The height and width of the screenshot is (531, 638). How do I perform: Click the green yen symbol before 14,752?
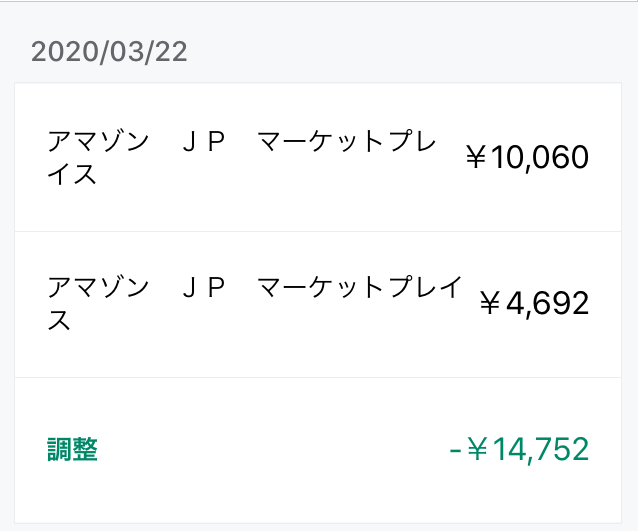tap(477, 450)
